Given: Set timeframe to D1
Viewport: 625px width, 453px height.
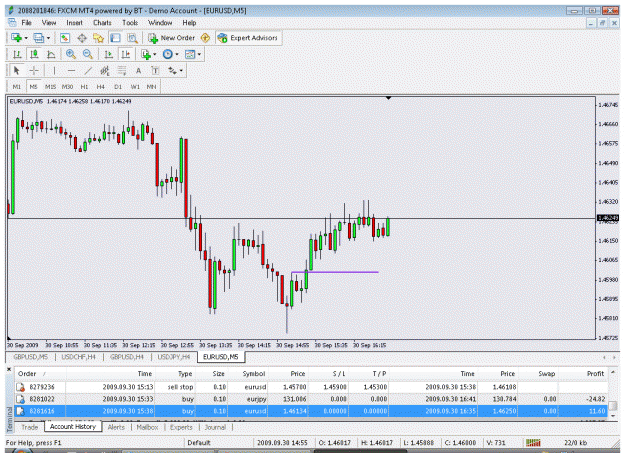Looking at the screenshot, I should click(x=118, y=87).
